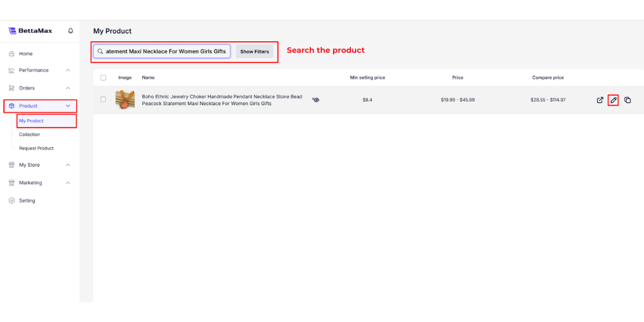Image resolution: width=644 pixels, height=322 pixels.
Task: Expand the Orders sidebar section
Action: pos(68,88)
